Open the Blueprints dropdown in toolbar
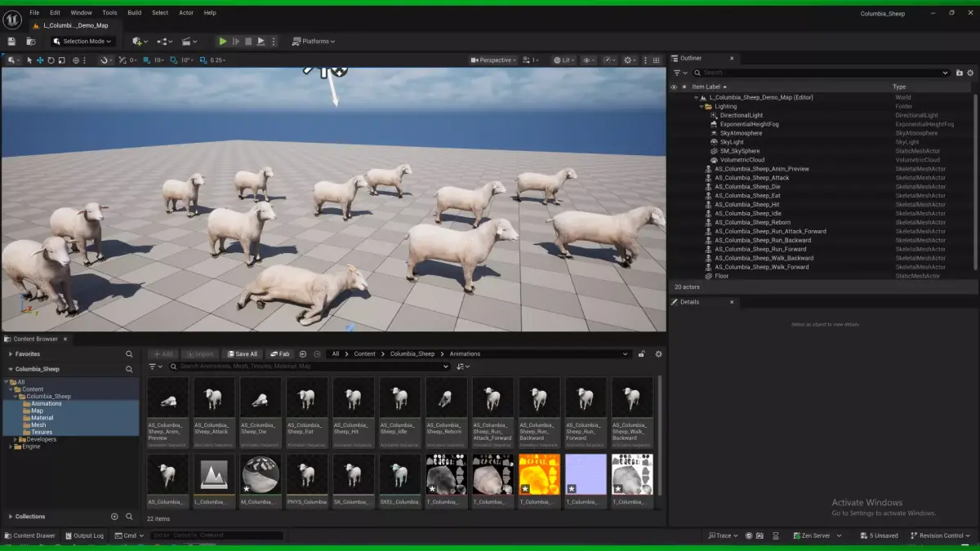Image resolution: width=980 pixels, height=551 pixels. (x=164, y=42)
